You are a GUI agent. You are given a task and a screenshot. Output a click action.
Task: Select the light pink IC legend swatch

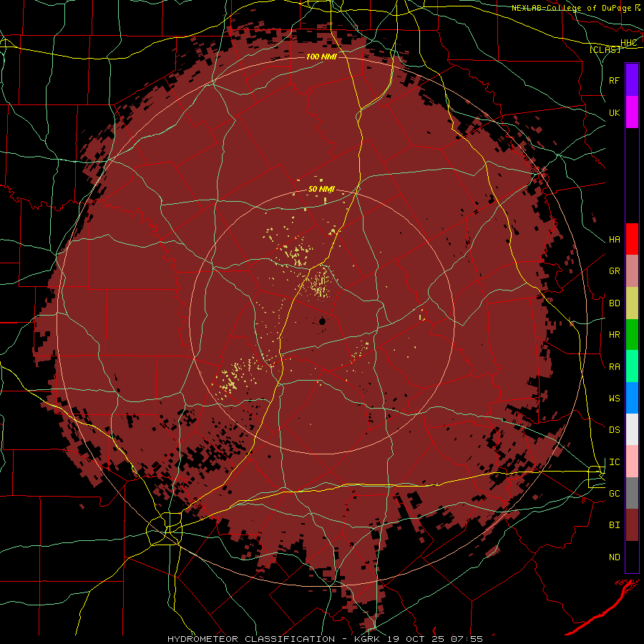pyautogui.click(x=632, y=462)
